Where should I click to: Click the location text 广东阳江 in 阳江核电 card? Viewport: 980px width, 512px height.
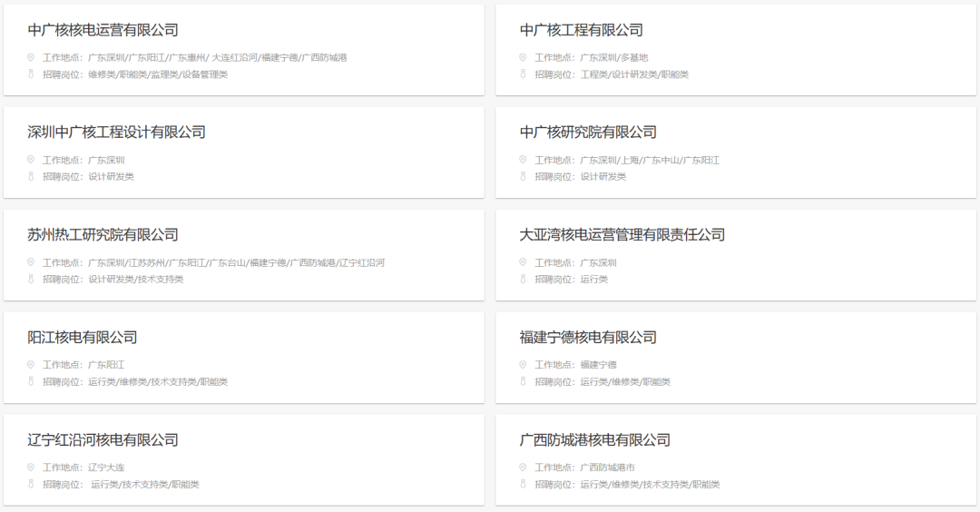click(x=106, y=364)
